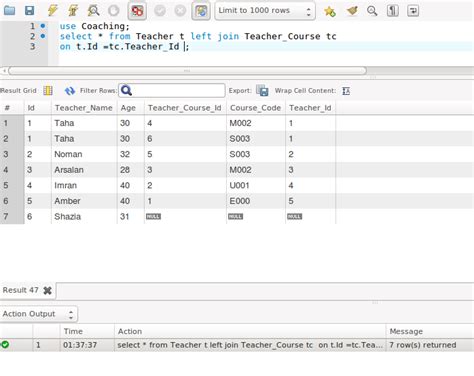Open the Limit to 1000 rows dropdown
Image resolution: width=474 pixels, height=376 pixels.
tap(265, 11)
